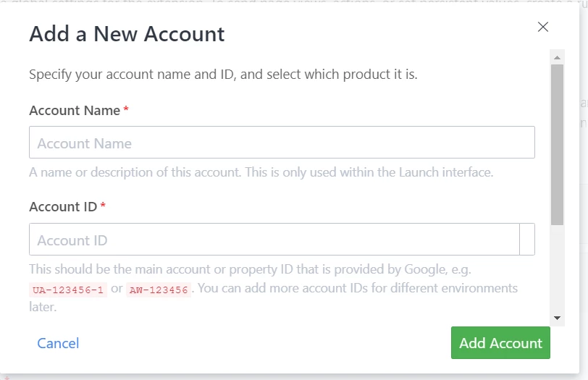Click the red asterisk beside Account ID
The width and height of the screenshot is (588, 380).
(103, 207)
